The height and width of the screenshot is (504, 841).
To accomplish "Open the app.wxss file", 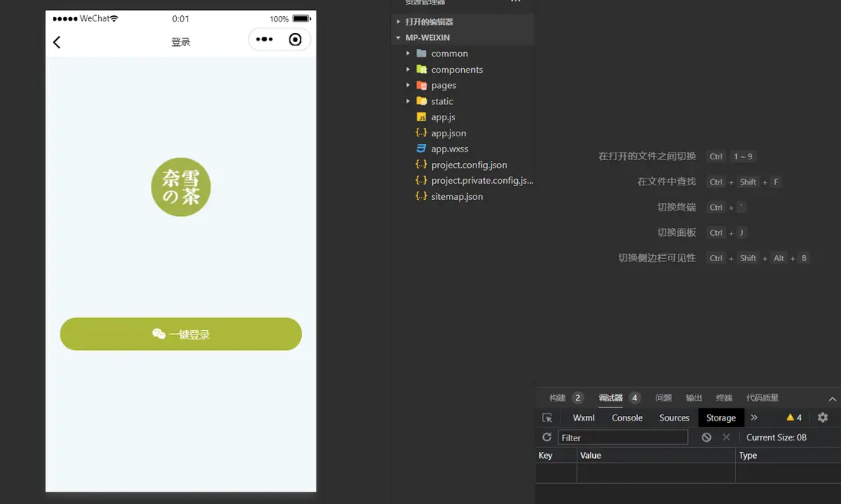I will [x=450, y=149].
